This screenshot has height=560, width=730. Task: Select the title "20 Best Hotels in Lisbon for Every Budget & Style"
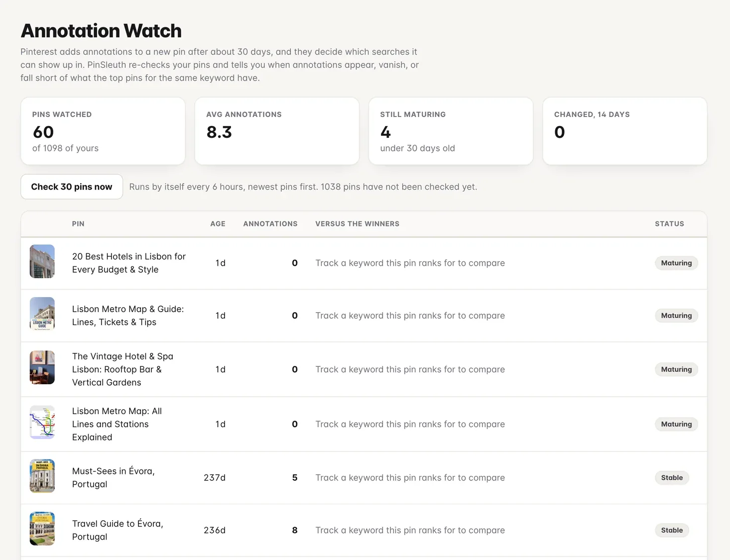click(x=129, y=263)
